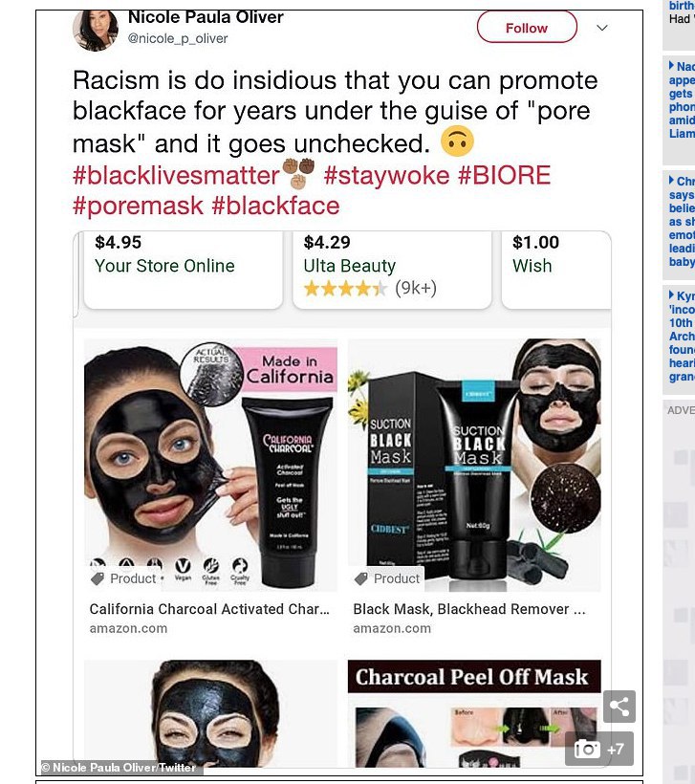Click the upside-down face emoji in tweet
The image size is (695, 784).
click(x=457, y=141)
